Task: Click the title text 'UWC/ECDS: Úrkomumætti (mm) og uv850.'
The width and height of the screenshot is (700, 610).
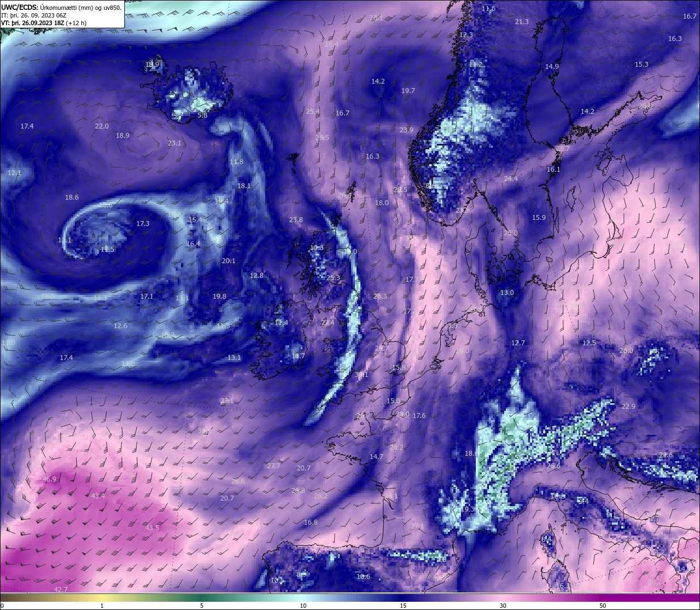Action: (x=61, y=8)
